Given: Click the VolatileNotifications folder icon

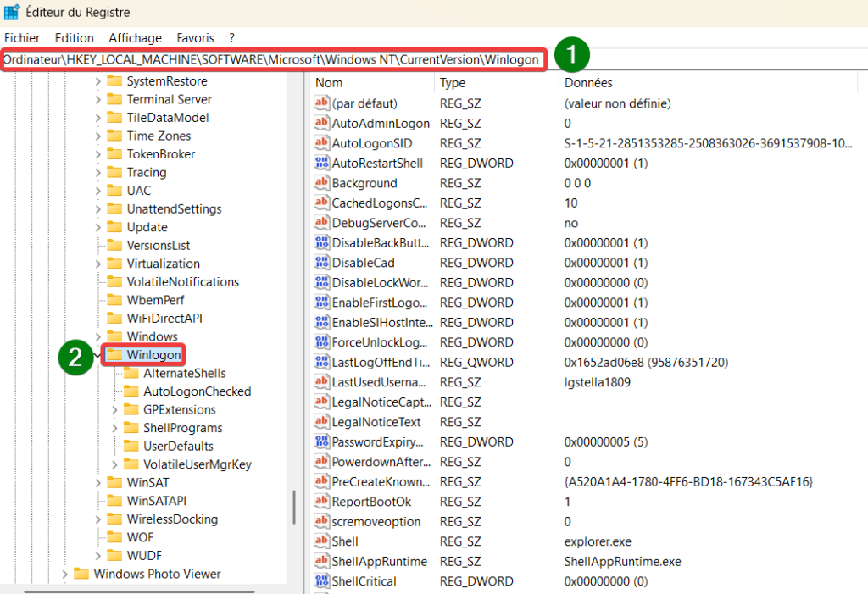Looking at the screenshot, I should point(114,281).
